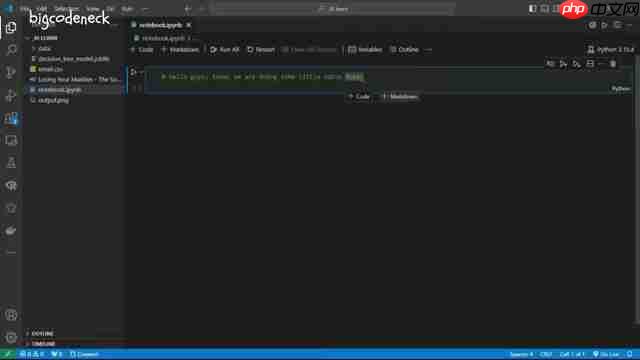This screenshot has height=360, width=640.
Task: Click the run by line icon
Action: [550, 64]
